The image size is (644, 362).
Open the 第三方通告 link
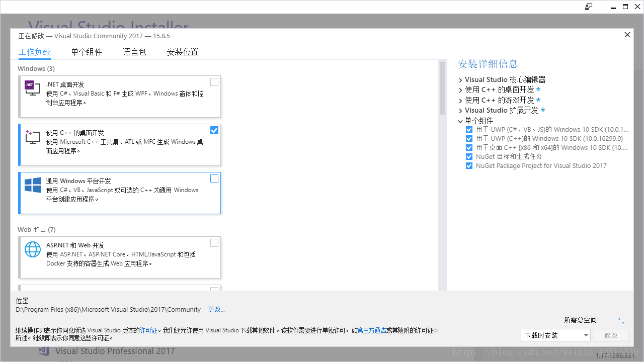coord(372,330)
